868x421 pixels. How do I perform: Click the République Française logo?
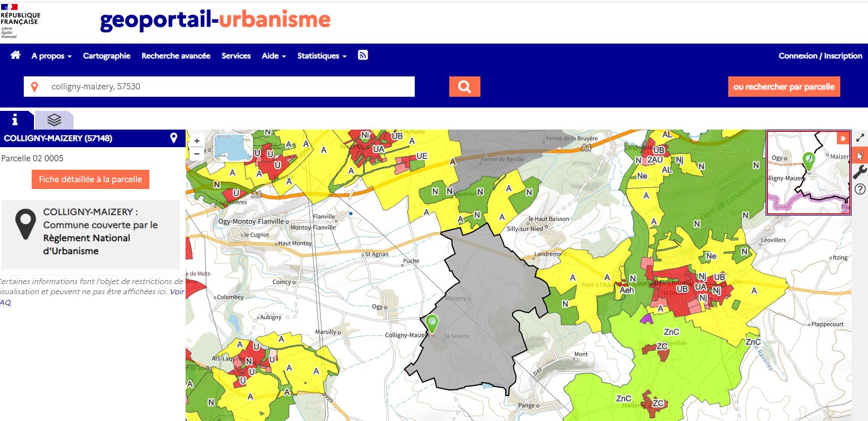tap(20, 20)
